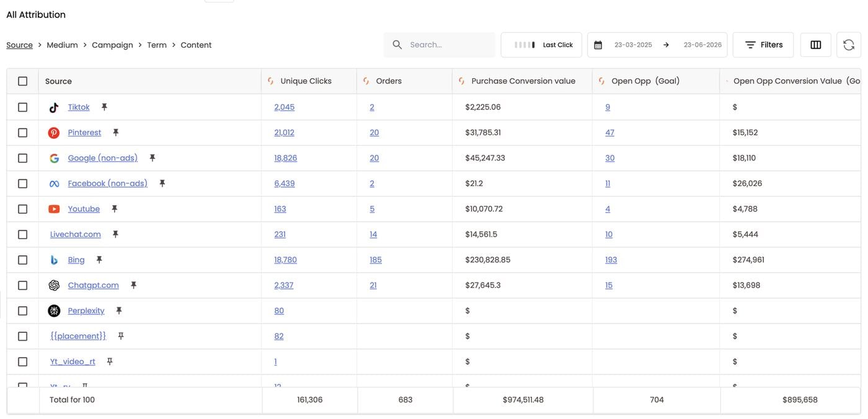Select the Campaign breadcrumb level
The image size is (868, 419).
pos(112,45)
